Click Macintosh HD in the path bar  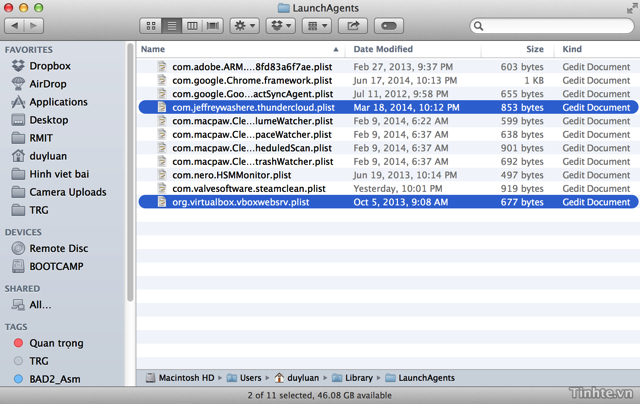(x=180, y=377)
